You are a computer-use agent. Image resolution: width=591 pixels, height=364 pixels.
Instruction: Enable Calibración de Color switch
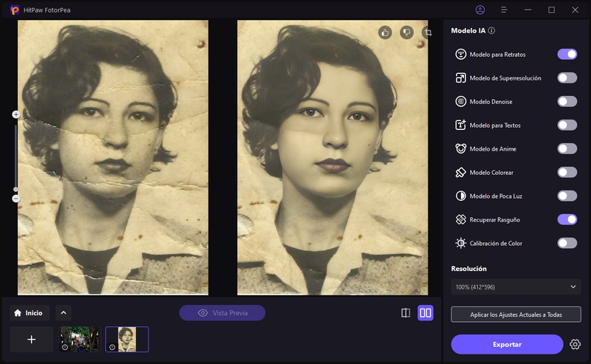tap(567, 243)
